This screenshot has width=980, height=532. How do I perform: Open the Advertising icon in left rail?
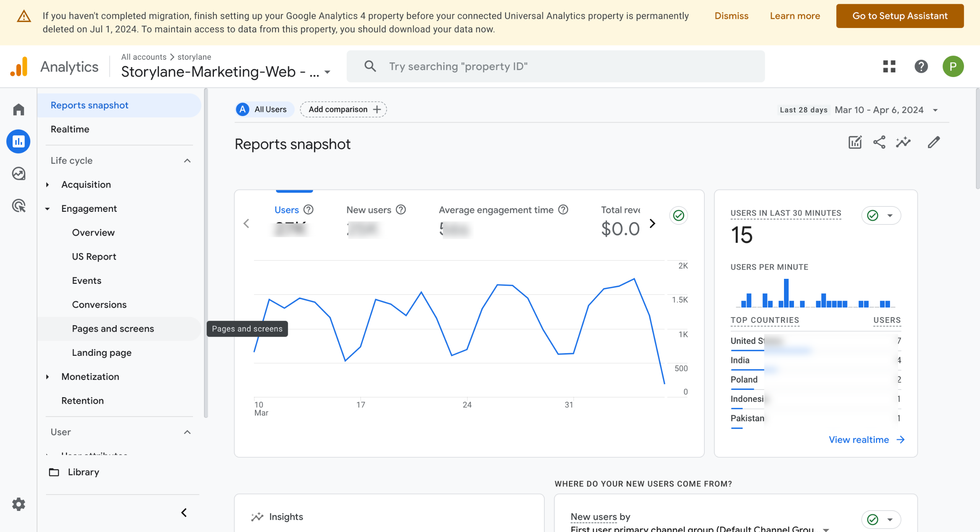[x=18, y=206]
